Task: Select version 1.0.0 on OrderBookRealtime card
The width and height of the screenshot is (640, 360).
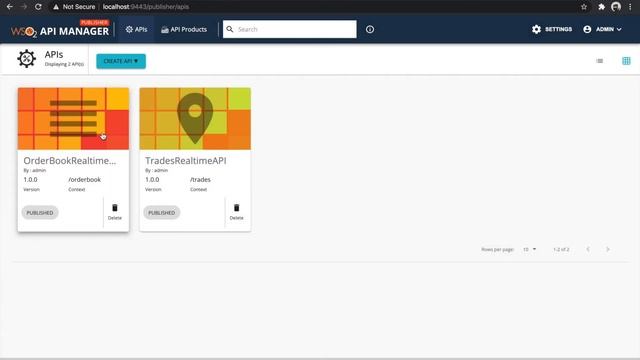Action: pyautogui.click(x=30, y=180)
